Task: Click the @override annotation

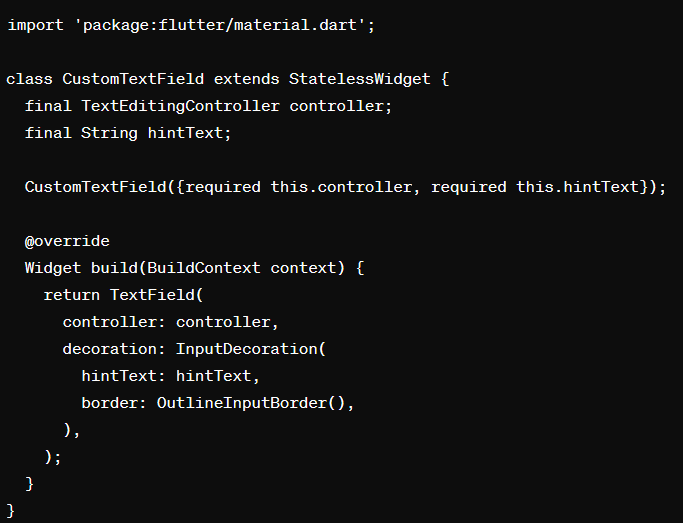Action: click(x=67, y=241)
